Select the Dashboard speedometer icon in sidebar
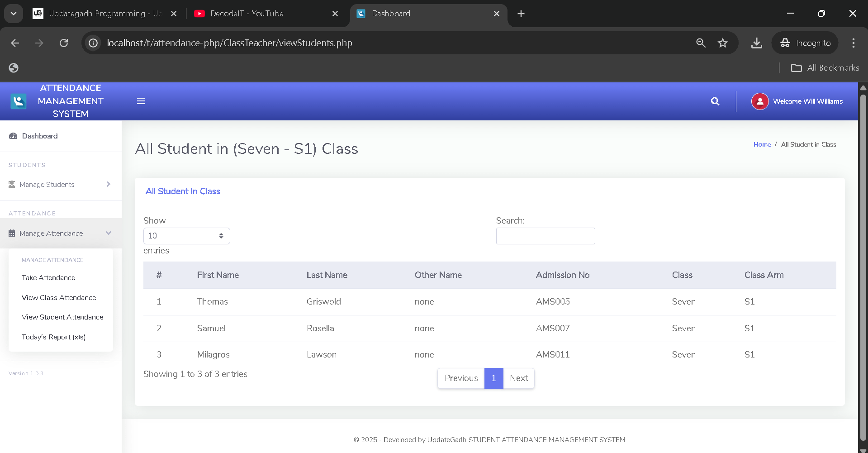The width and height of the screenshot is (868, 453). pos(12,136)
